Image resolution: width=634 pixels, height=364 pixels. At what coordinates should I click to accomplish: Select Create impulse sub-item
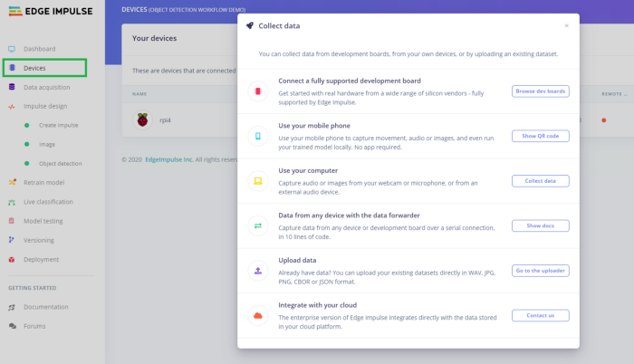pos(60,125)
